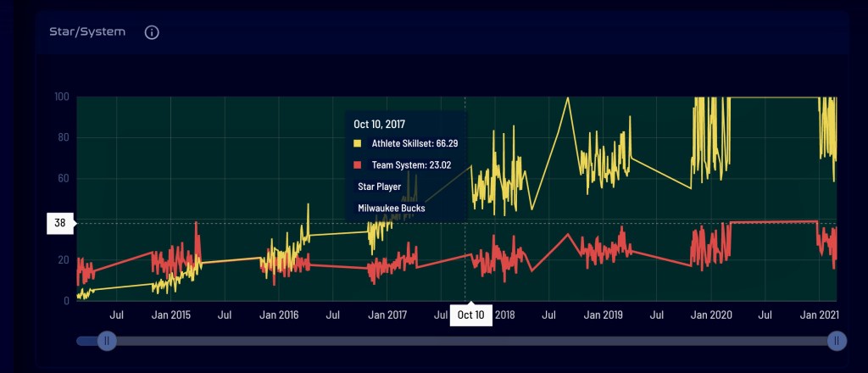Click the right range slider handle
The height and width of the screenshot is (373, 868).
click(837, 341)
